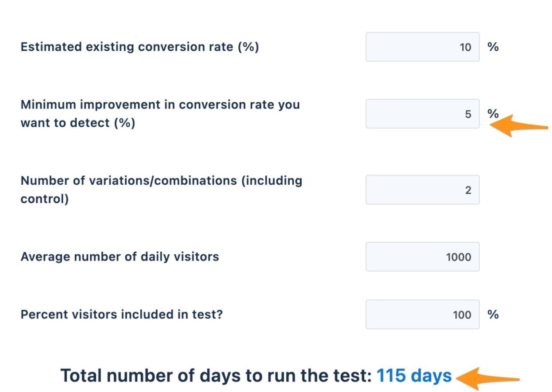The image size is (552, 392).
Task: Click the 'Average number of daily visitors' label
Action: [119, 257]
